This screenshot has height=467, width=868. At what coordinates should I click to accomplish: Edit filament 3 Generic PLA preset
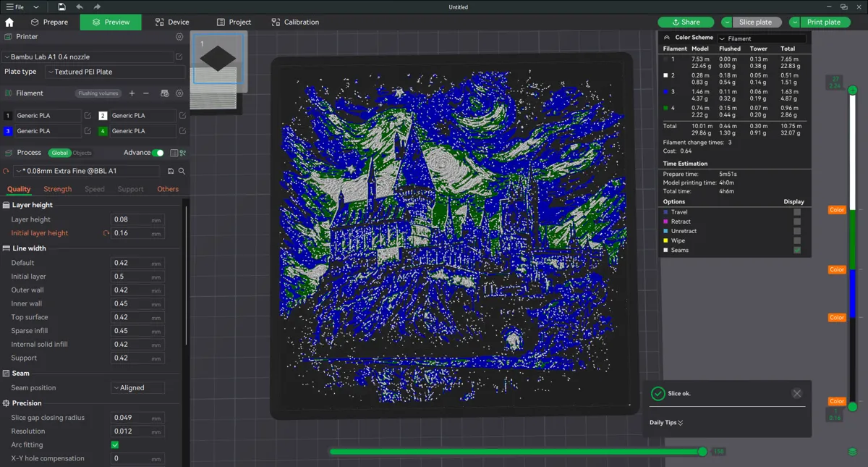coord(88,131)
